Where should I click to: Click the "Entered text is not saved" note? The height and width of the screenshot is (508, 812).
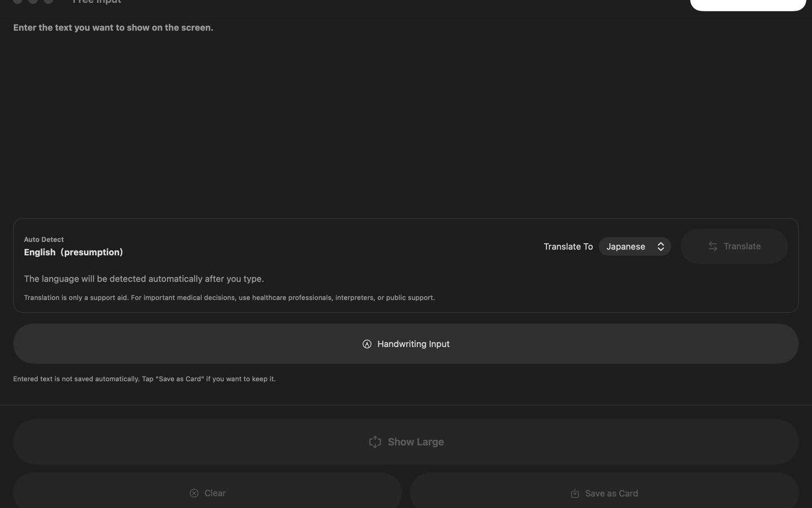144,379
